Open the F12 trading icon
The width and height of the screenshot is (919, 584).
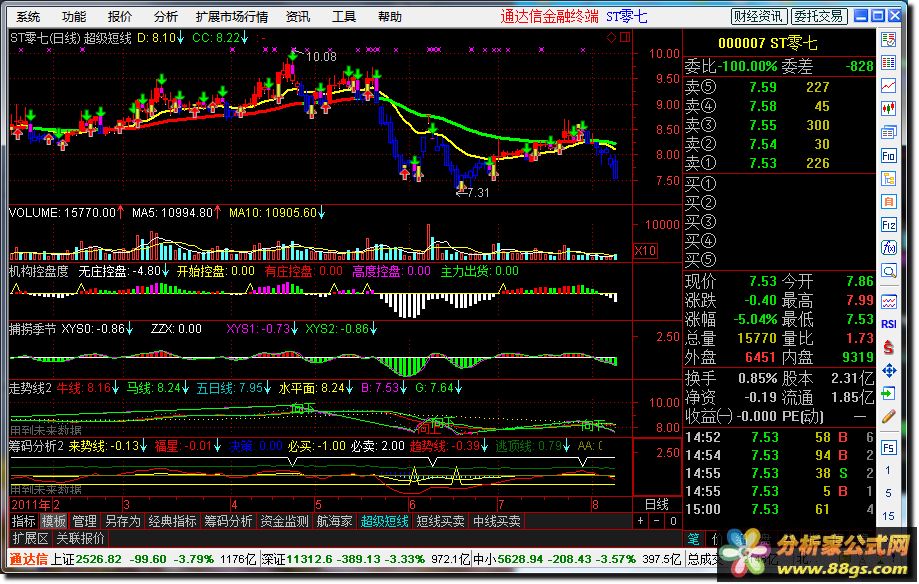point(889,225)
